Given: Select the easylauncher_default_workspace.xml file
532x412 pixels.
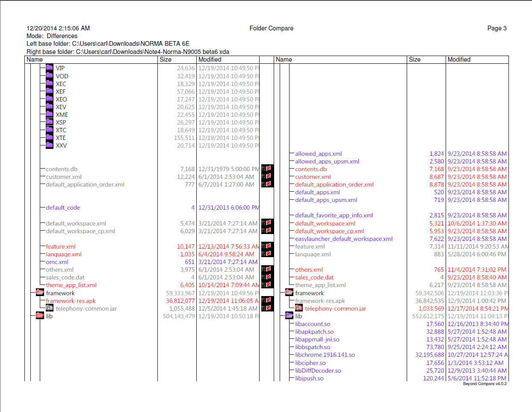Looking at the screenshot, I should pos(344,239).
